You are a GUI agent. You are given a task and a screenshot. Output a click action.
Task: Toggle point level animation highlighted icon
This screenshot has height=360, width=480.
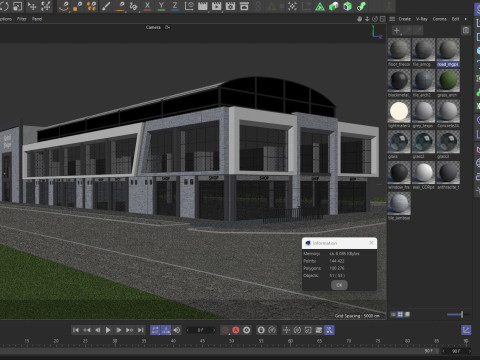tap(329, 330)
